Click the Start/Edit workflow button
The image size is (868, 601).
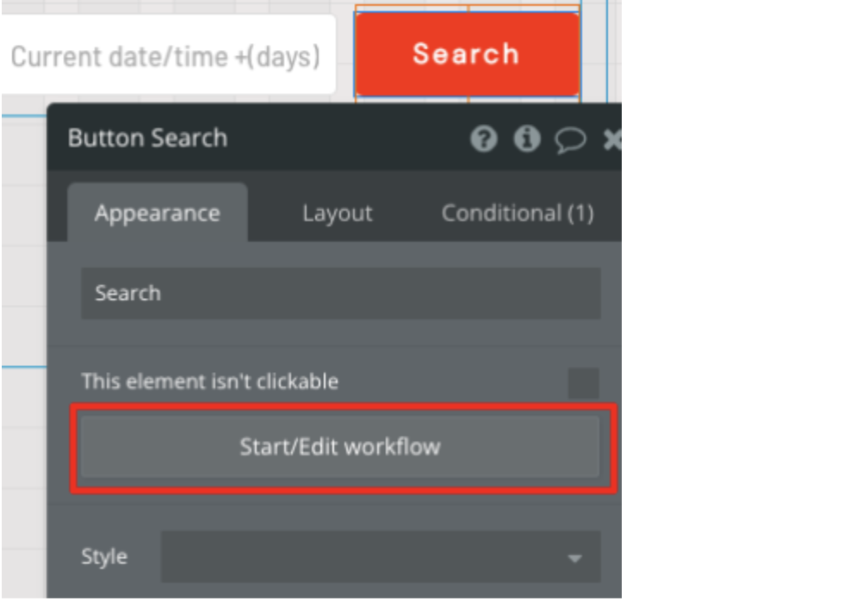tap(340, 447)
